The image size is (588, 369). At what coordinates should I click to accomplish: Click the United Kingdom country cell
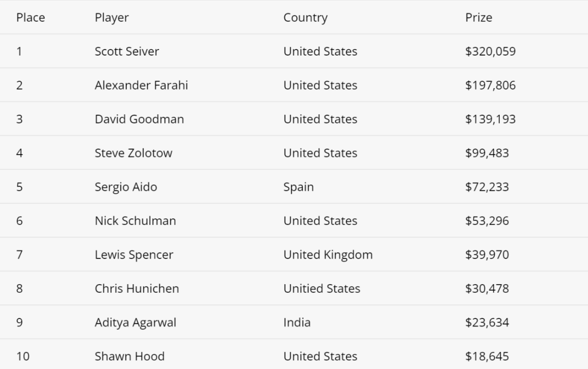click(328, 255)
